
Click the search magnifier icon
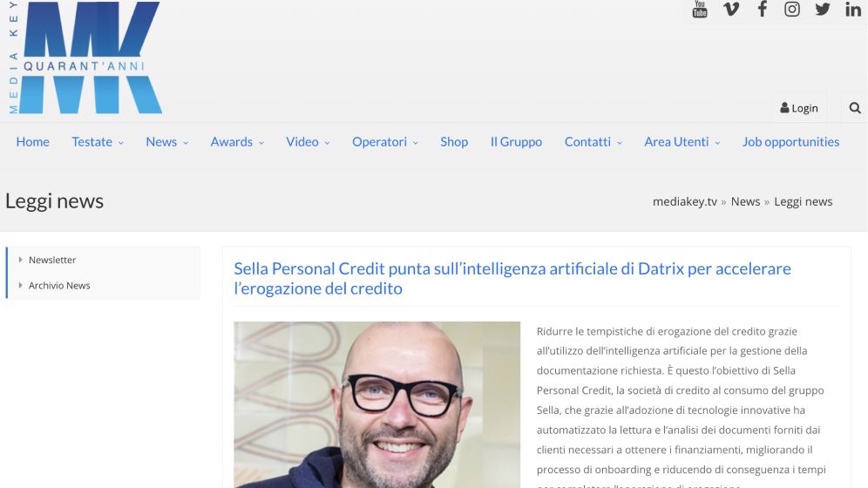click(x=855, y=108)
